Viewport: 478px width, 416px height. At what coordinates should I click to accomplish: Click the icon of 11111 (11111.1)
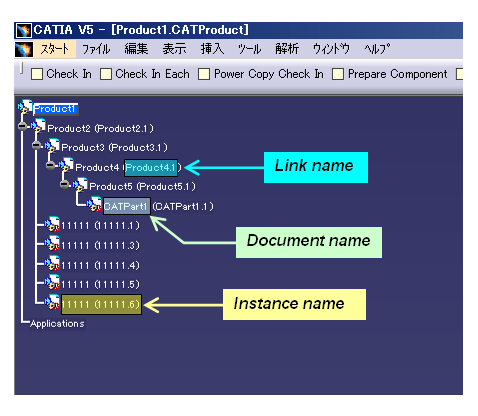click(x=53, y=224)
